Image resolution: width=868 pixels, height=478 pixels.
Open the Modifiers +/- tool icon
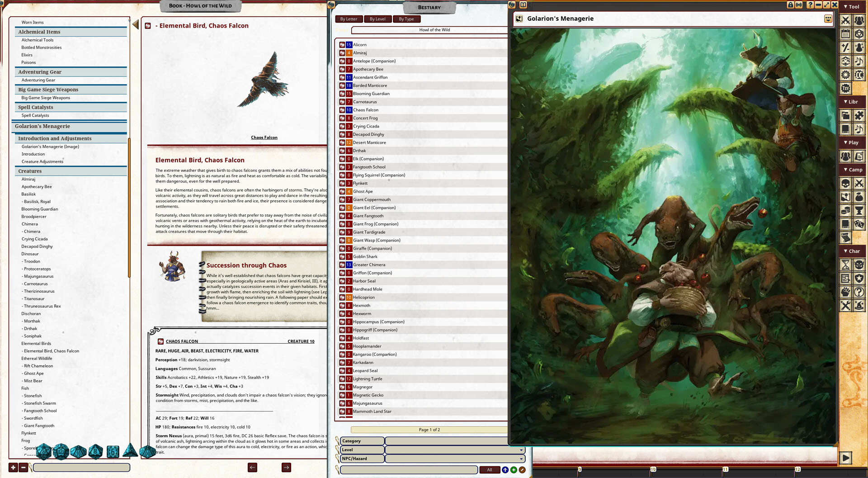point(846,47)
